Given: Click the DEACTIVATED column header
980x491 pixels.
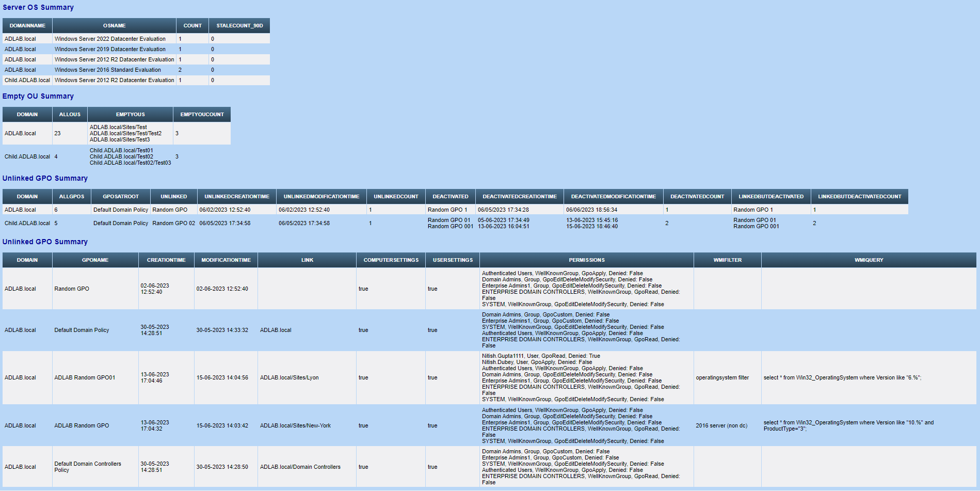Looking at the screenshot, I should point(450,196).
